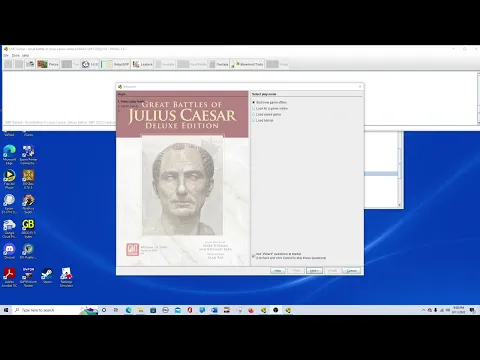Open Steam desktop shortcut

tap(47, 276)
